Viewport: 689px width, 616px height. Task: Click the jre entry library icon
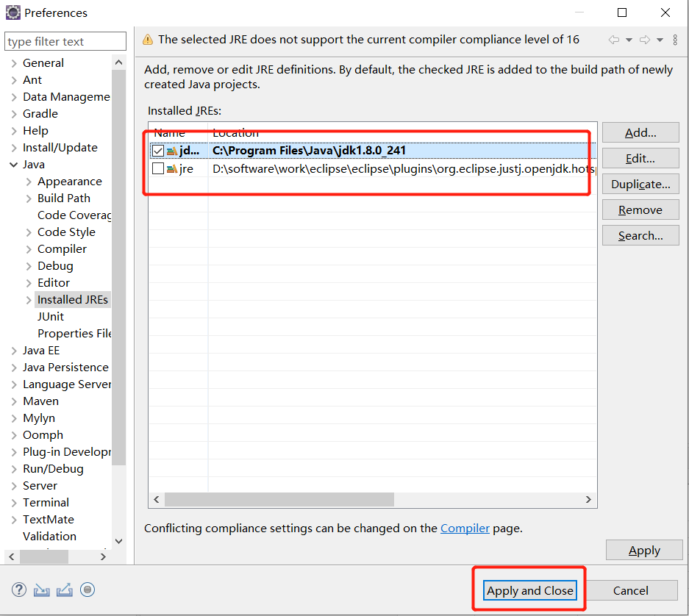tap(172, 169)
